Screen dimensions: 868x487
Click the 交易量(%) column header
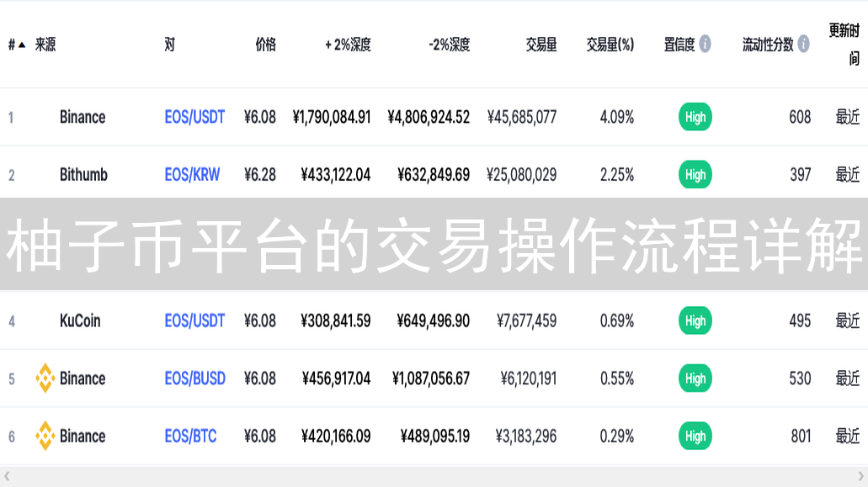pyautogui.click(x=610, y=45)
